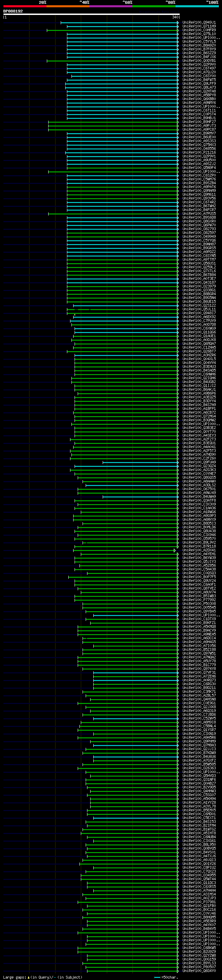Select the UniRef100_Q3ATF8 entry

(x=199, y=501)
